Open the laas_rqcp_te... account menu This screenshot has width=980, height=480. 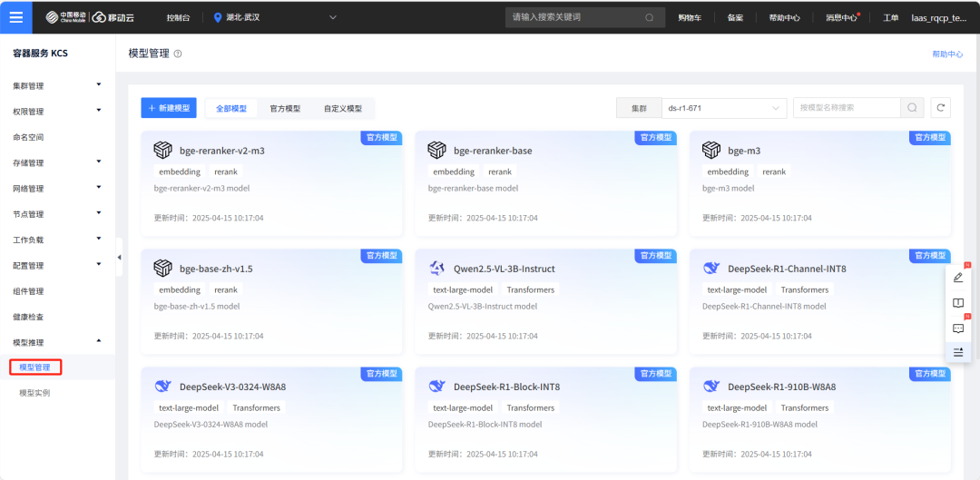939,17
